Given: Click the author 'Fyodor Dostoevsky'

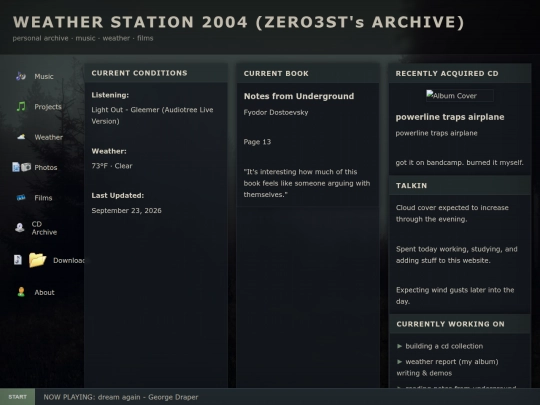Looking at the screenshot, I should pyautogui.click(x=276, y=112).
